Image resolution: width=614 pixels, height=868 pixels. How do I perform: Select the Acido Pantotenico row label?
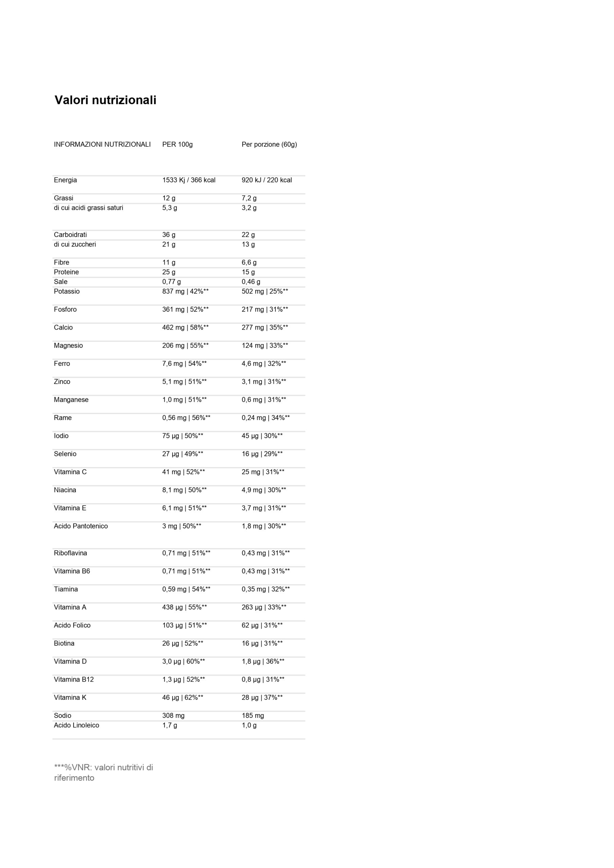(81, 526)
